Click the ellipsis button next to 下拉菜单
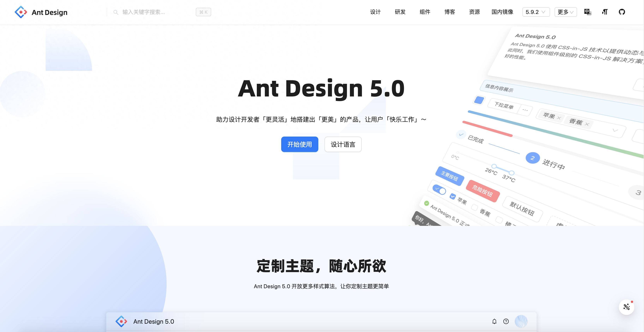The width and height of the screenshot is (644, 332). coord(525,110)
